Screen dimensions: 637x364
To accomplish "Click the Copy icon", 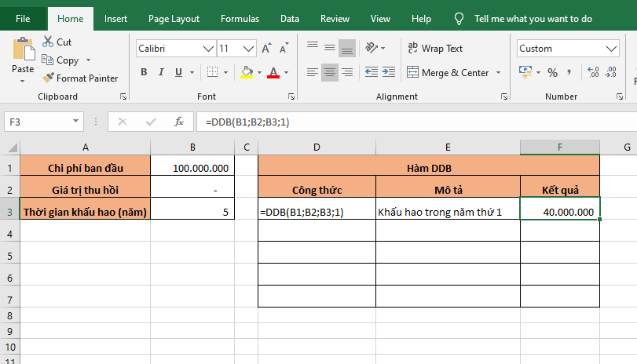I will pos(48,60).
